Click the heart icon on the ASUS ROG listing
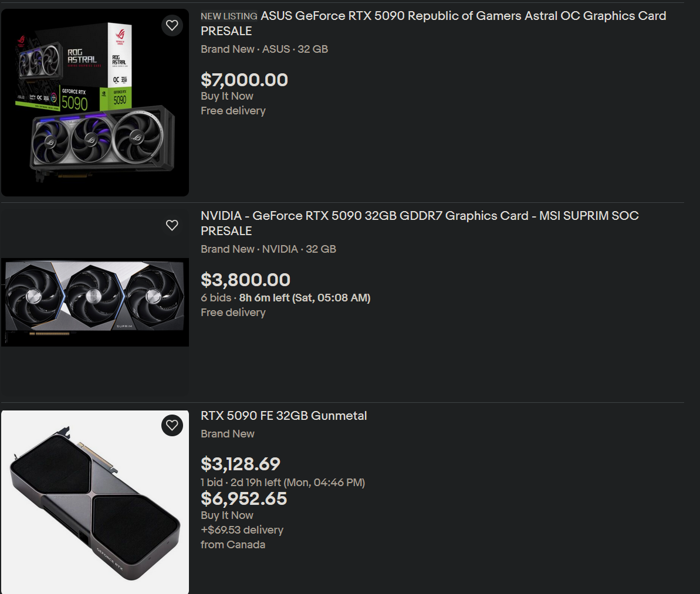Image resolution: width=700 pixels, height=594 pixels. coord(172,25)
